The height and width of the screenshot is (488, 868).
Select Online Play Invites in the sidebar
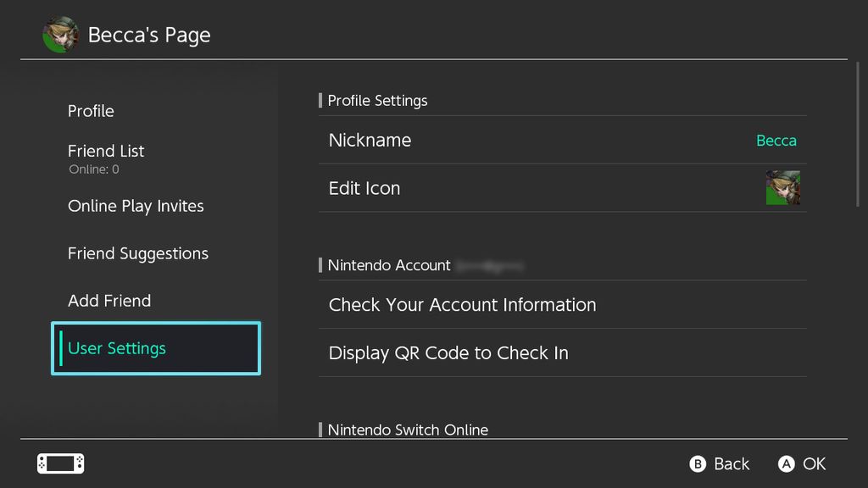136,206
